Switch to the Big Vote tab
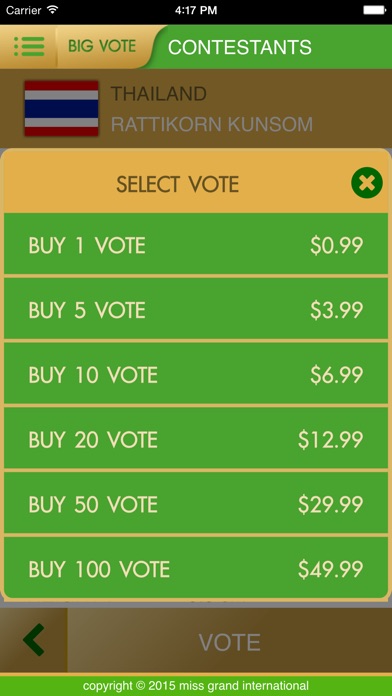Image resolution: width=392 pixels, height=696 pixels. coord(102,46)
